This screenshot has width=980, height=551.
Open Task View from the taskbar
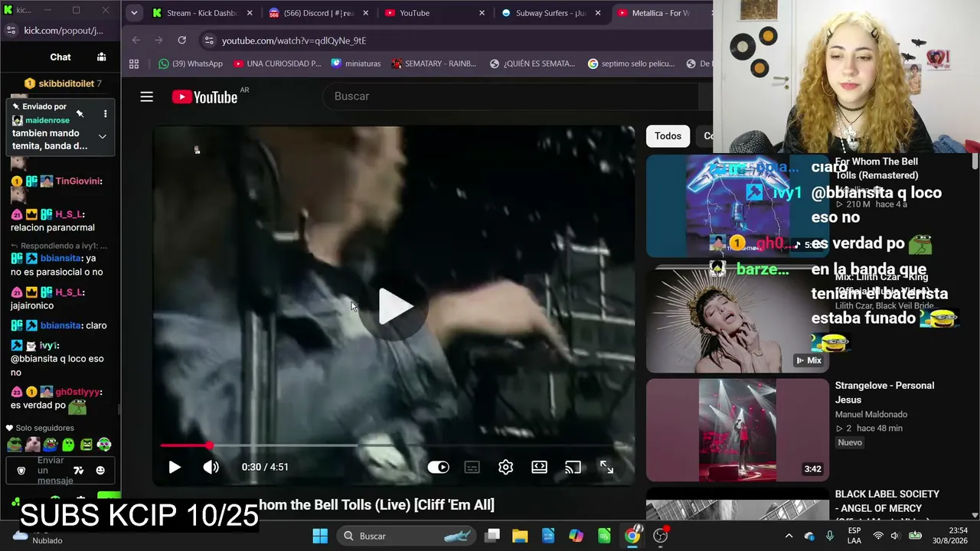click(492, 536)
